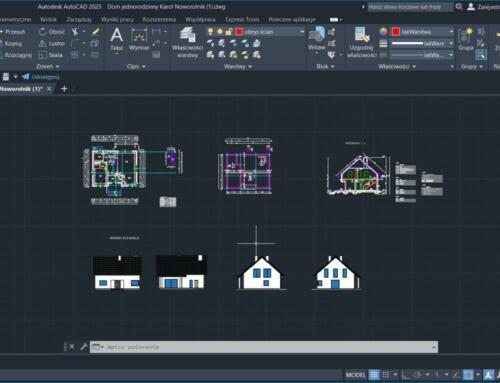500x383 pixels.
Task: Open the Wymiar dimension tool
Action: click(x=139, y=39)
